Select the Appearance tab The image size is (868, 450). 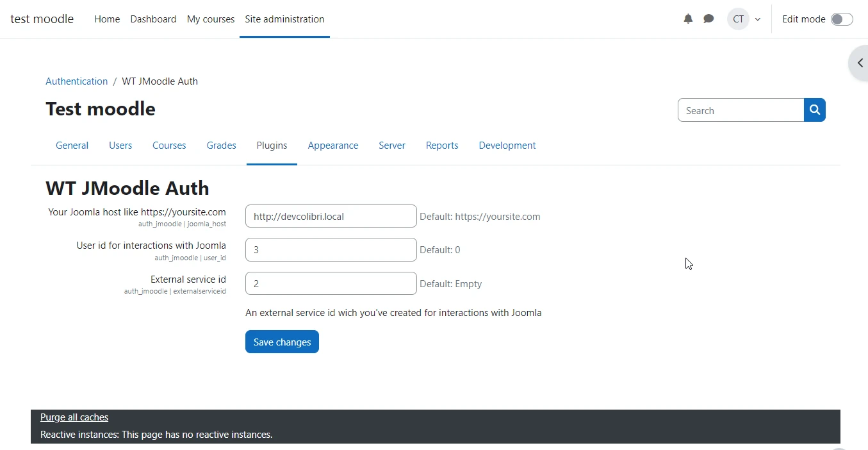332,146
